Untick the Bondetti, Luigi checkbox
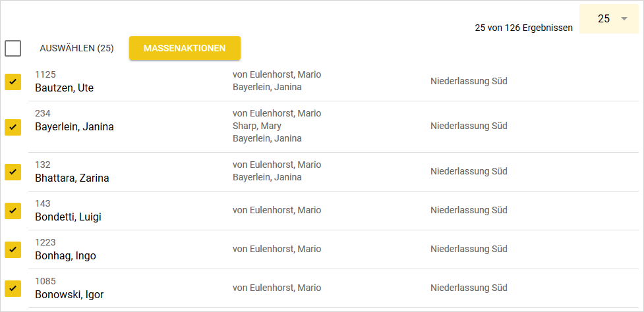644x312 pixels. 13,211
